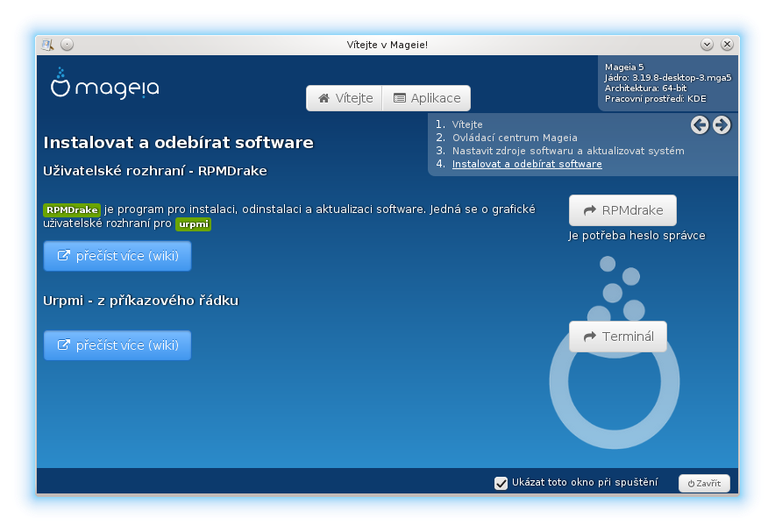Launch RPMdrake button
Viewport: 775px width, 532px height.
pos(622,210)
